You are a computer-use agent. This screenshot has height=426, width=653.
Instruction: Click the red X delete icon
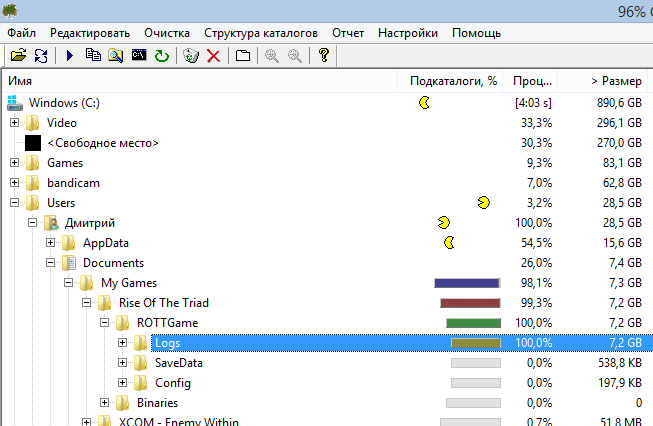coord(214,56)
